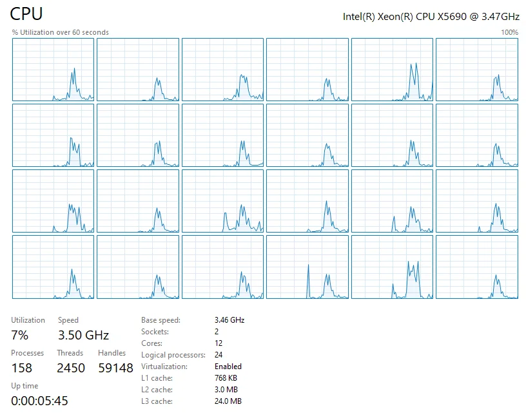Select the bottom-right processor graph
This screenshot has width=526, height=420.
[477, 267]
